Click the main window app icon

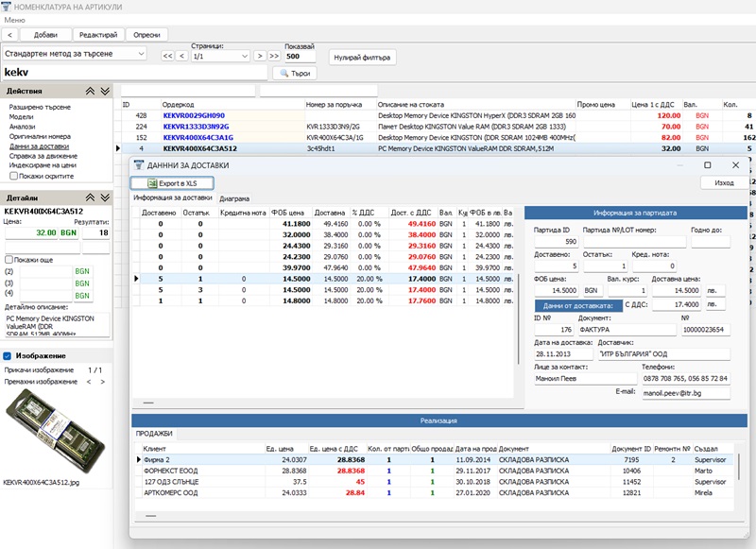7,7
